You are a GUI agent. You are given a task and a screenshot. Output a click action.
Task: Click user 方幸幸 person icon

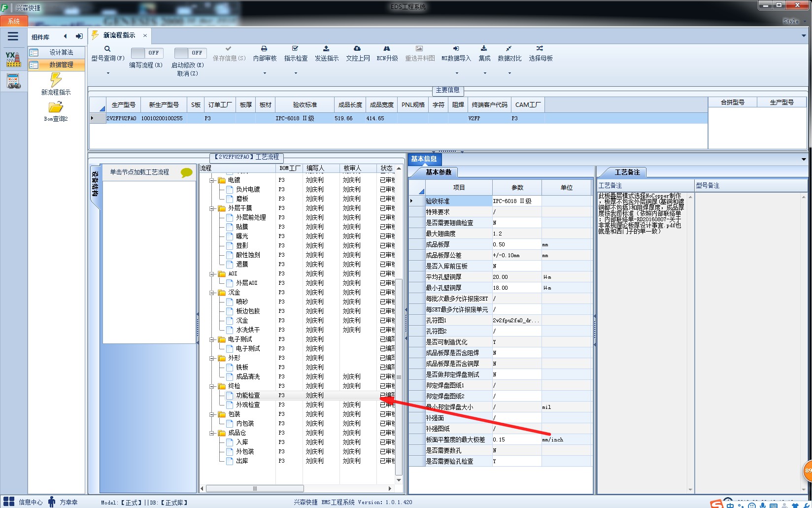[52, 502]
